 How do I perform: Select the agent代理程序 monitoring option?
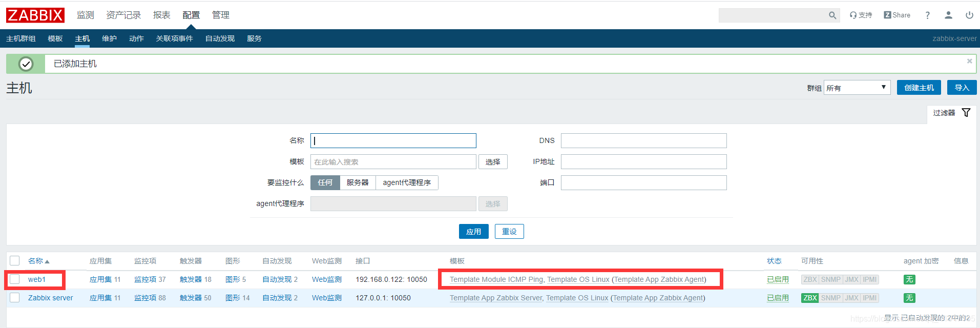pos(407,182)
